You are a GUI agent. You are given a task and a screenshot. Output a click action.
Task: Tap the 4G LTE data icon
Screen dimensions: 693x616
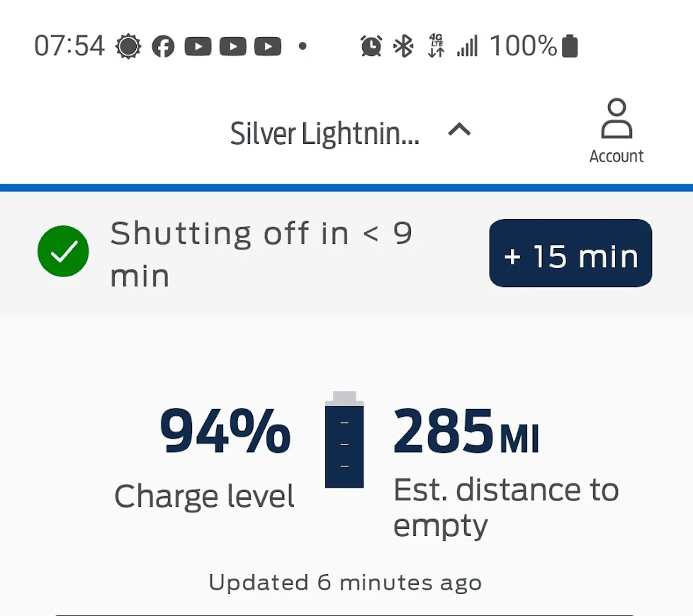[x=436, y=47]
